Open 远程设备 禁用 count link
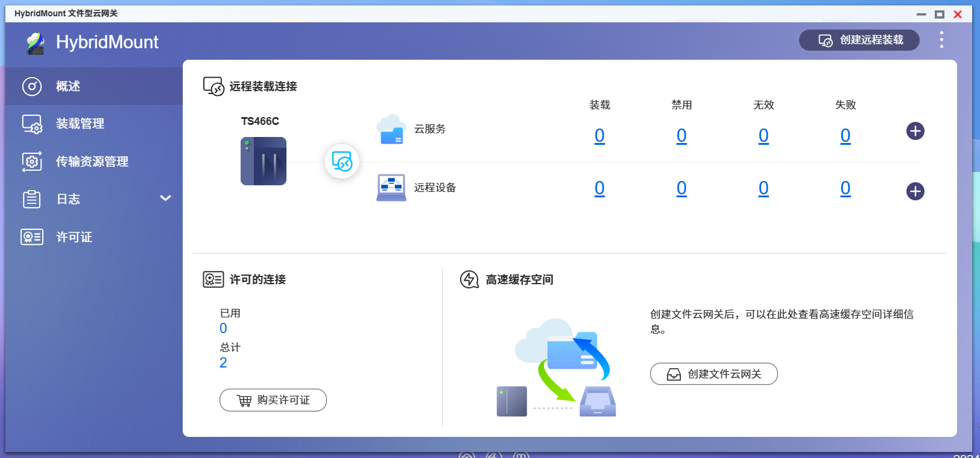Viewport: 980px width, 458px height. 681,188
